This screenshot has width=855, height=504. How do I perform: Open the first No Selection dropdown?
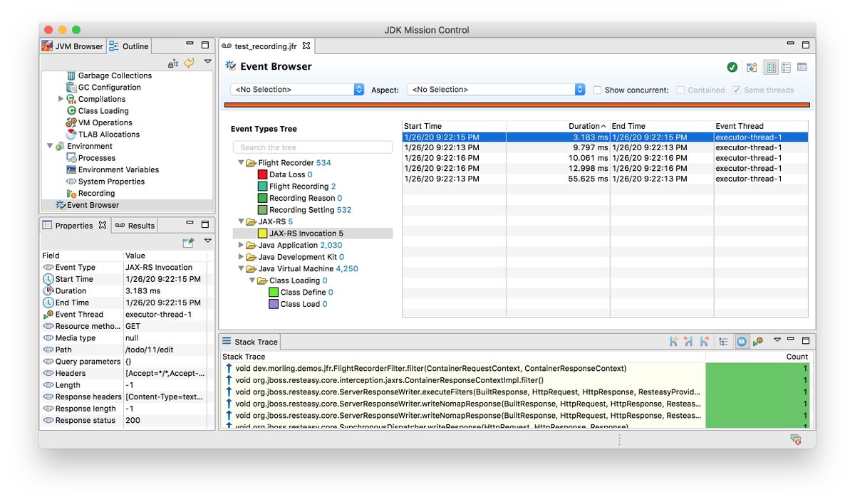click(298, 90)
